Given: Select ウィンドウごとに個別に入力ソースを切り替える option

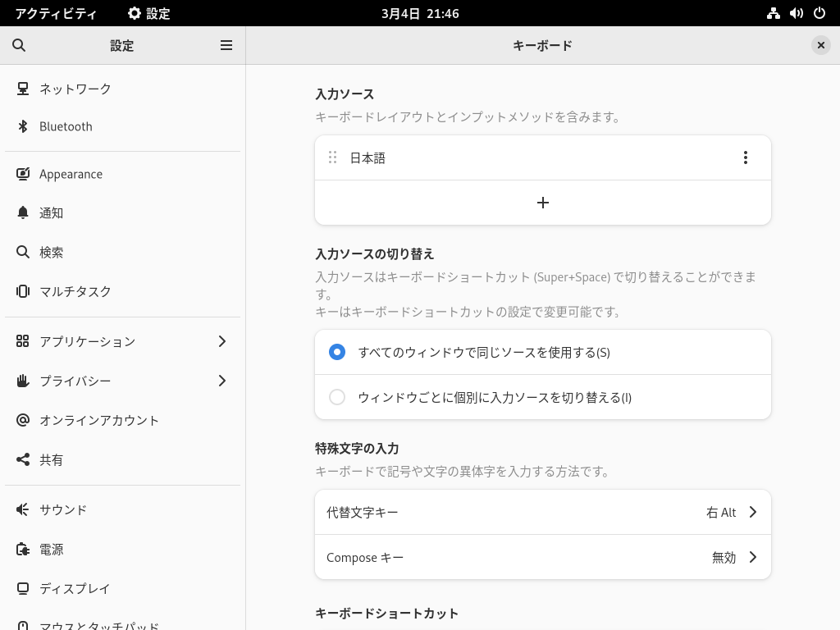Looking at the screenshot, I should (543, 397).
